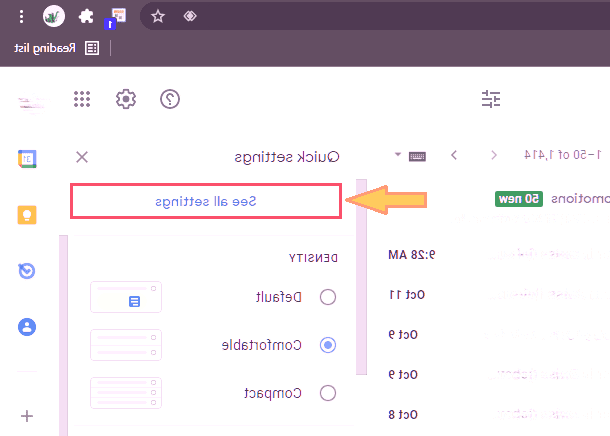Open Google Tasks side panel icon

tap(28, 271)
